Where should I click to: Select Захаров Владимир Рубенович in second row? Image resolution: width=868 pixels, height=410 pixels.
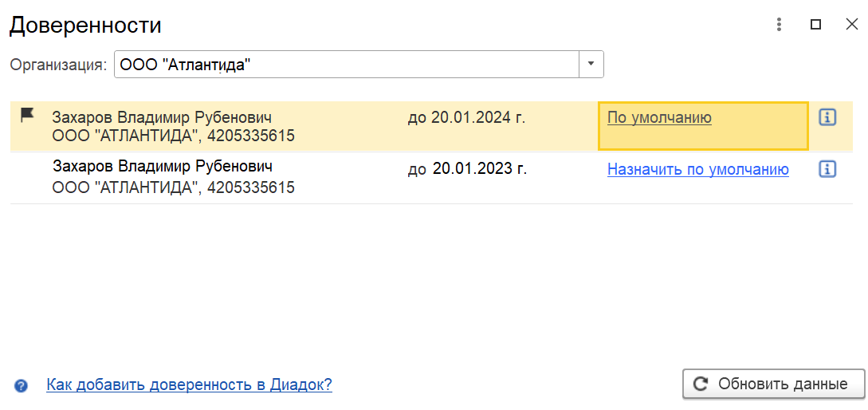(x=162, y=166)
